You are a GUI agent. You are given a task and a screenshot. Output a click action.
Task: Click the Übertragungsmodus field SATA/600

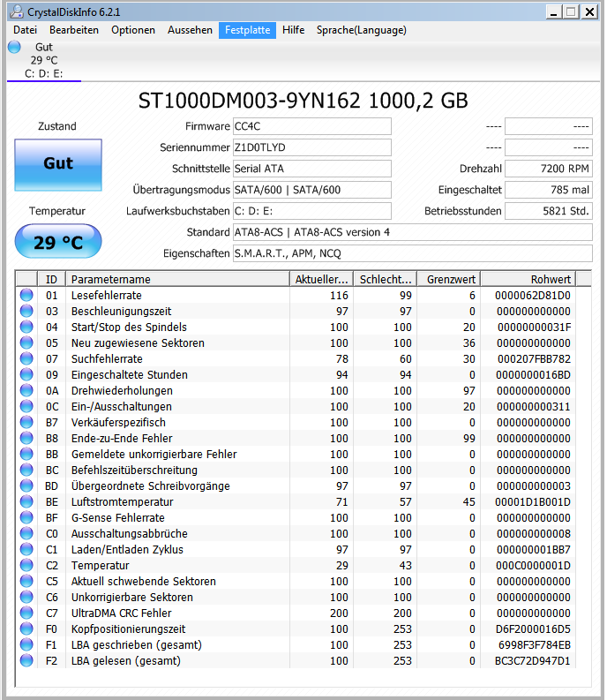tap(312, 190)
